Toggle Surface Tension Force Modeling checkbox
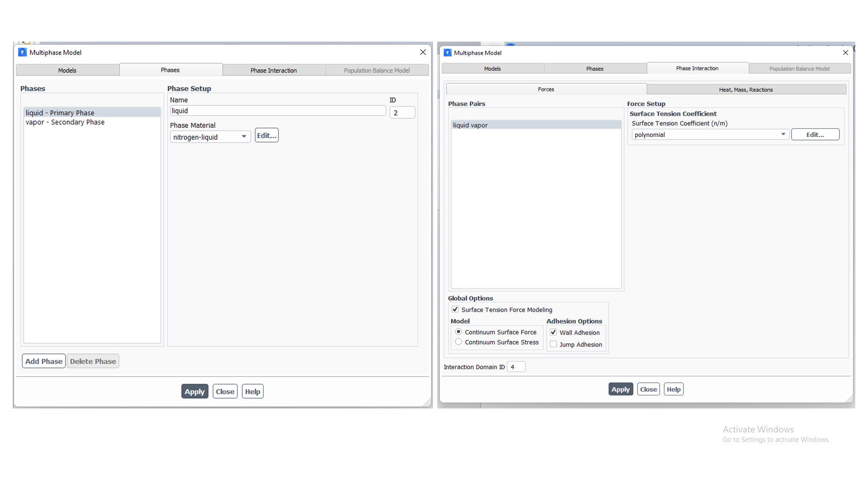868x488 pixels. [455, 310]
